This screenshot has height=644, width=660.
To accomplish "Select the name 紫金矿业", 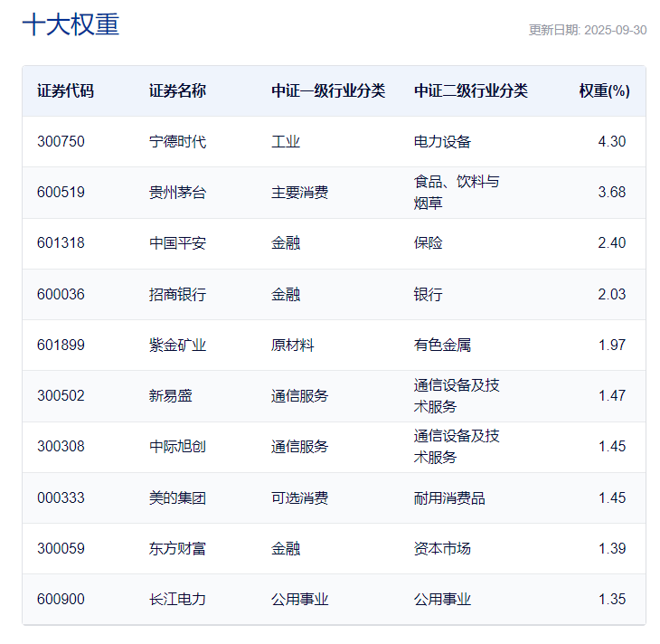I will tap(177, 345).
